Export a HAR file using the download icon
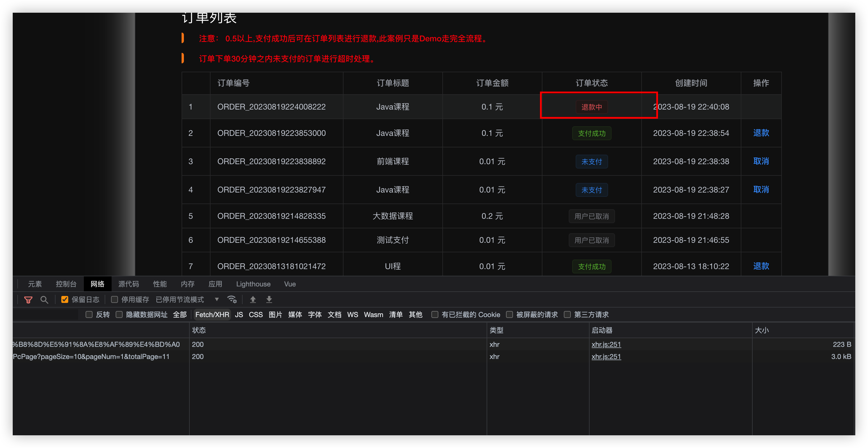Screen dimensions: 868x448 pyautogui.click(x=269, y=299)
